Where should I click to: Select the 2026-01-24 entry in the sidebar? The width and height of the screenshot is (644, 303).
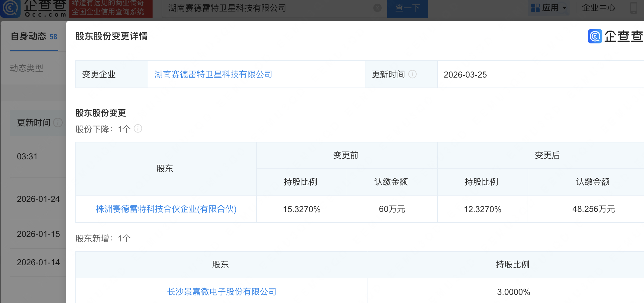click(38, 199)
